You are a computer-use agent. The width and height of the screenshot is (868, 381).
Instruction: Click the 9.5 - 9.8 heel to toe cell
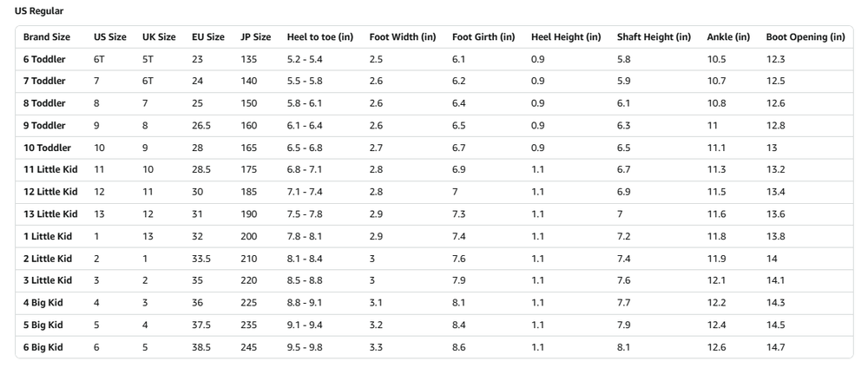point(305,347)
